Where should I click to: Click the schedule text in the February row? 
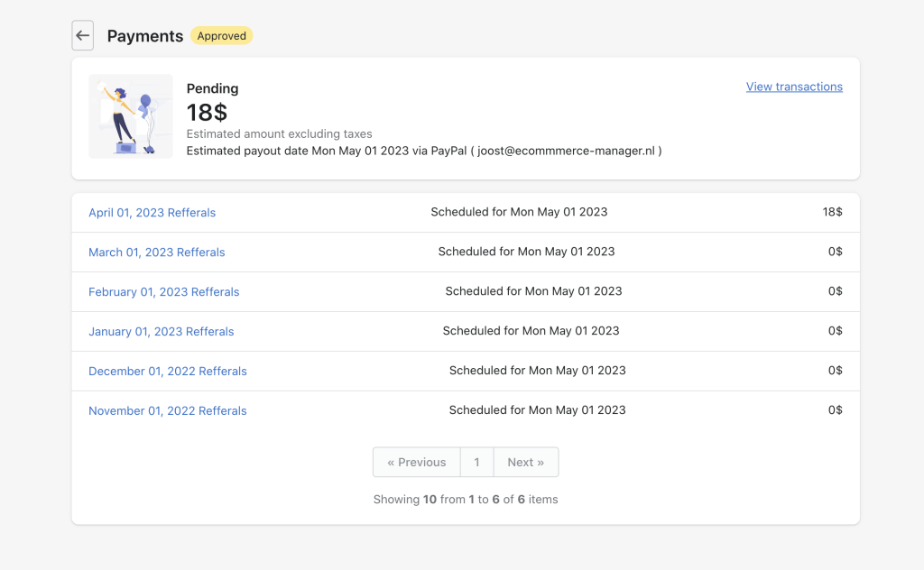[534, 291]
